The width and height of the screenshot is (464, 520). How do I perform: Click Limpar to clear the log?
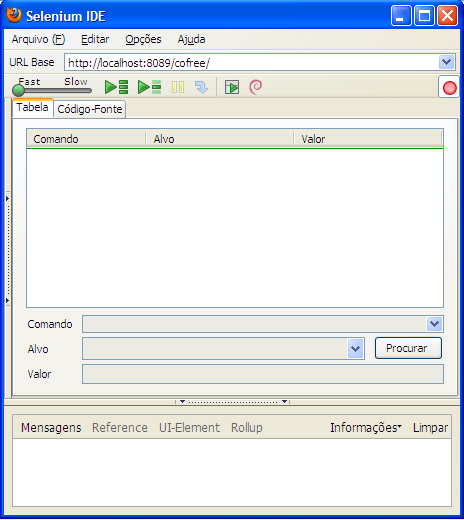(430, 427)
